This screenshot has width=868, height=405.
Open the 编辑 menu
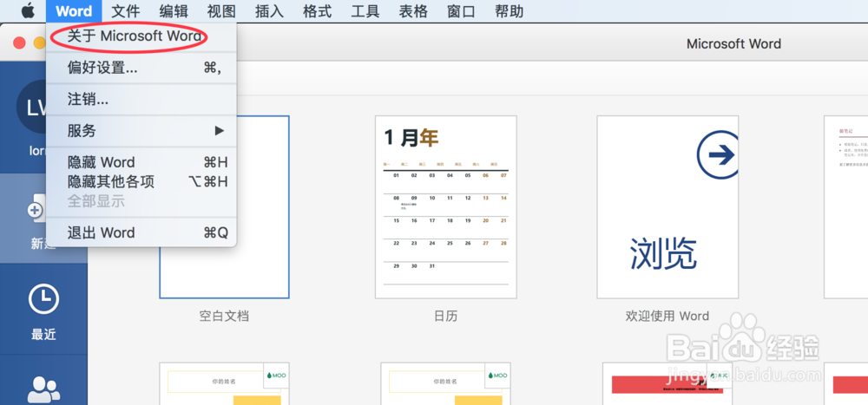[174, 11]
